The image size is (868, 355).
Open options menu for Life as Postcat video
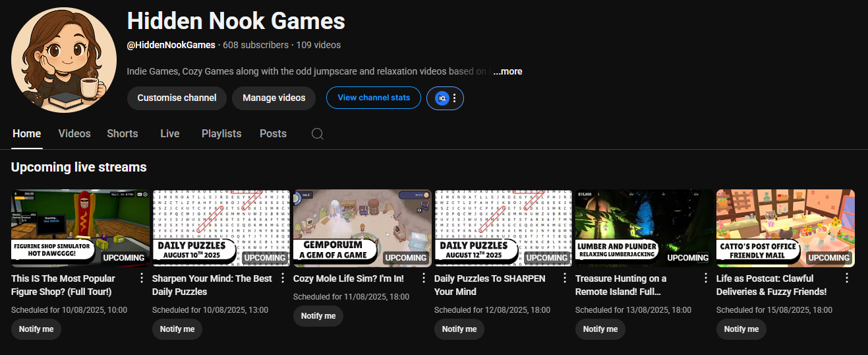coord(847,278)
